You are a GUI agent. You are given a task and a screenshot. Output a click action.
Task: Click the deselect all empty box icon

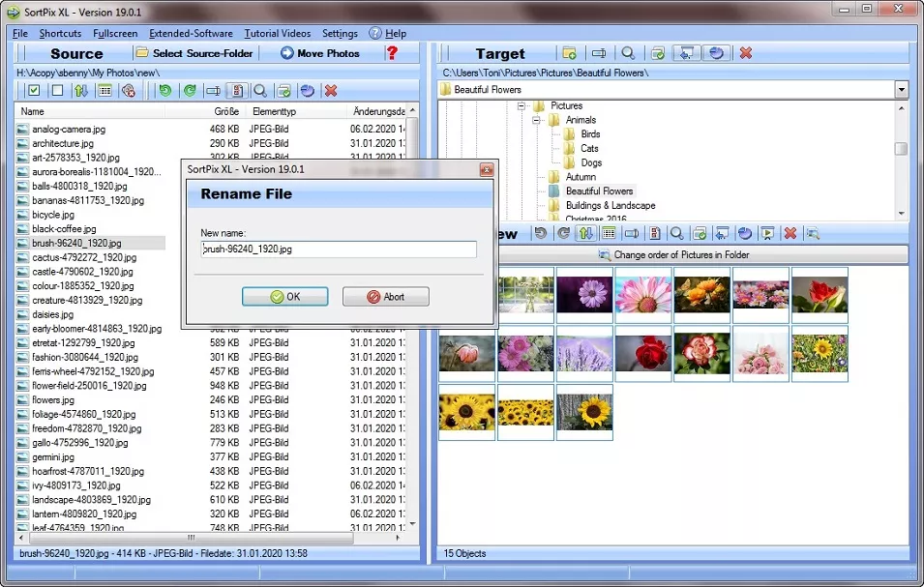[57, 90]
